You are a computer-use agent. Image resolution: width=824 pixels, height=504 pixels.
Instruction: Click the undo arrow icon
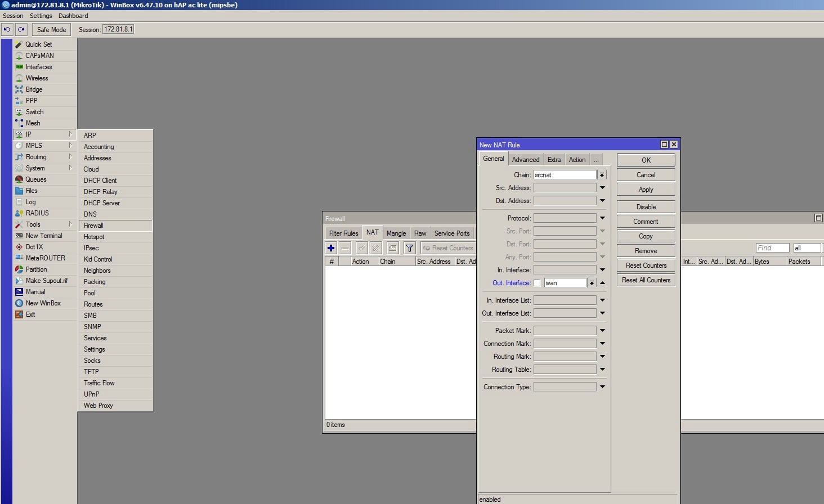[7, 29]
